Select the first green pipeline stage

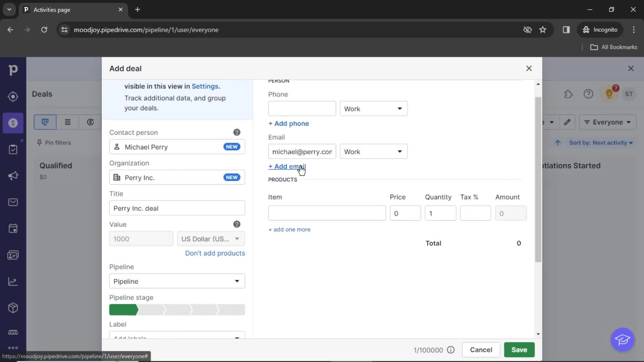123,310
